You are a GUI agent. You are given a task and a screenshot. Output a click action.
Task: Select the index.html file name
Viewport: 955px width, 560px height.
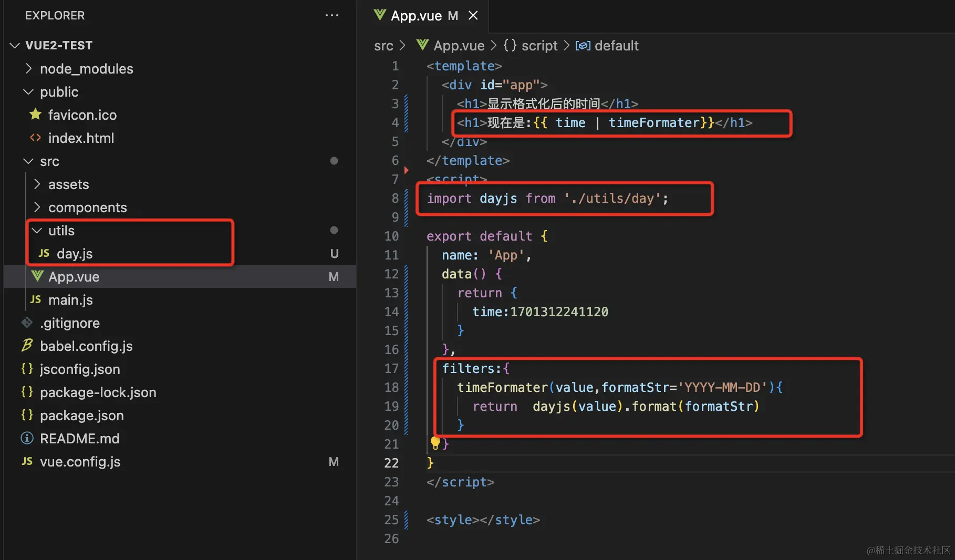point(81,138)
